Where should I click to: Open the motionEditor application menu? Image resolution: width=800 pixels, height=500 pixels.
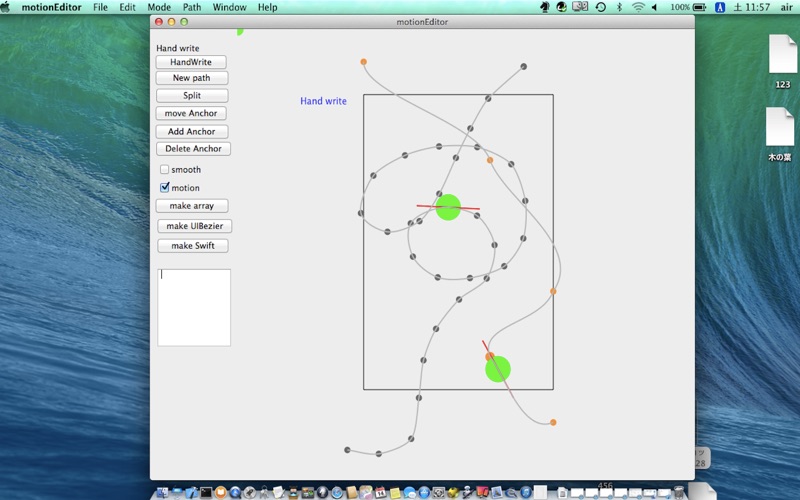pyautogui.click(x=52, y=7)
